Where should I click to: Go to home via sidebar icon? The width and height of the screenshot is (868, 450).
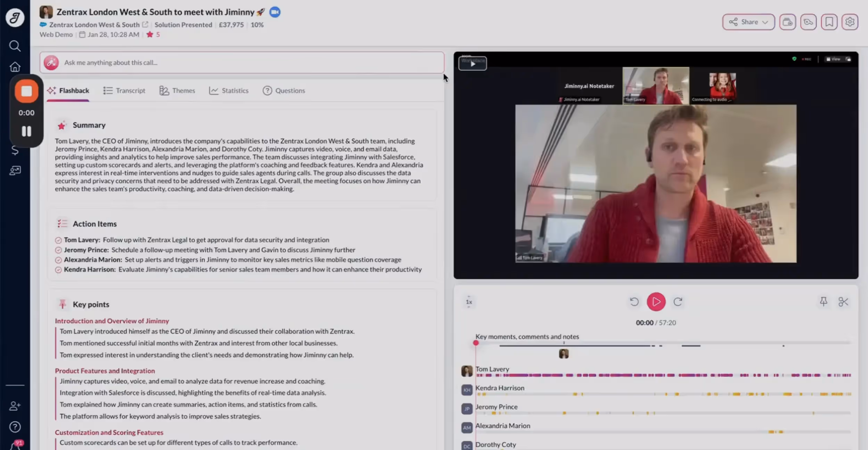15,67
